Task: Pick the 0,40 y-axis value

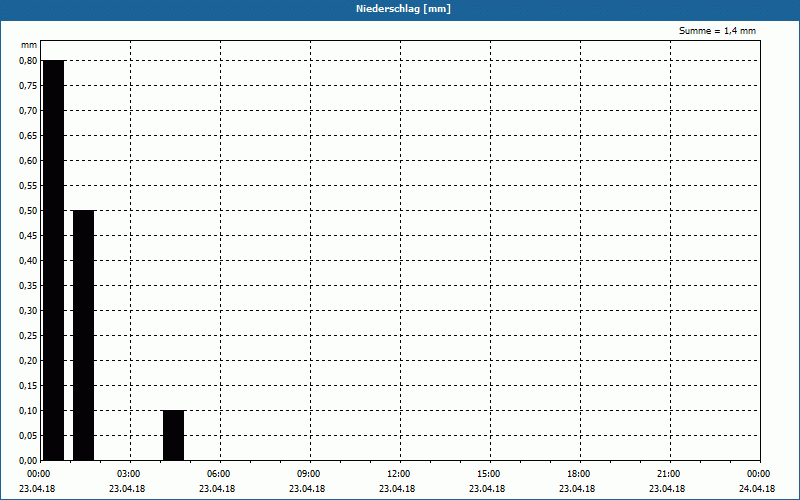Action: pyautogui.click(x=28, y=260)
